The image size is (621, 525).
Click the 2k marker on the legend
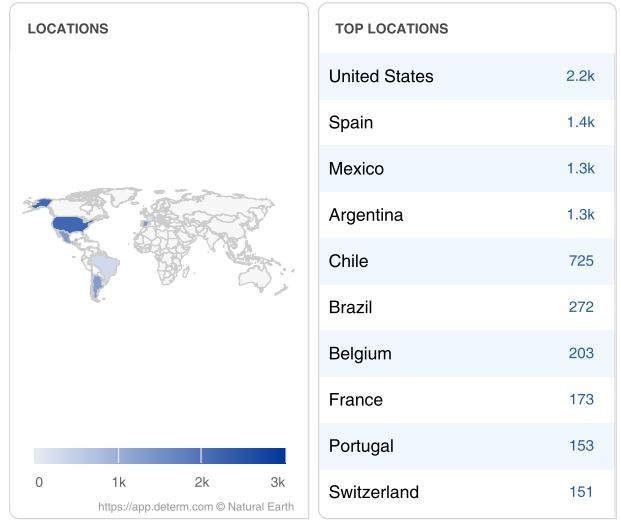click(202, 482)
